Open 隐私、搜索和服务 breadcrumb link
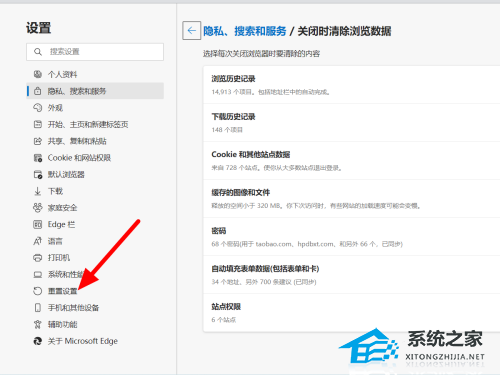The width and height of the screenshot is (500, 375). [245, 31]
